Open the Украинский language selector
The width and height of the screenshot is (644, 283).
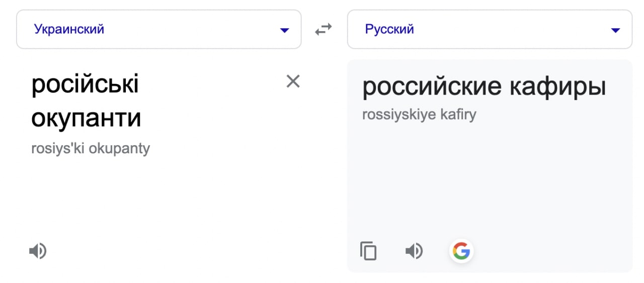click(159, 30)
